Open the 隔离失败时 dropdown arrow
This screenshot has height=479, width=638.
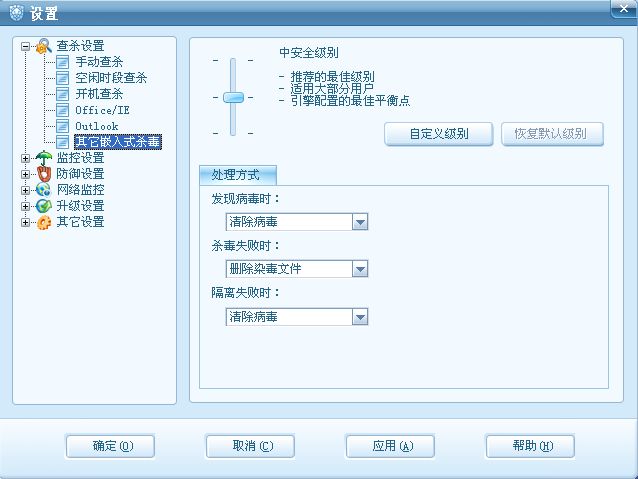pyautogui.click(x=360, y=317)
